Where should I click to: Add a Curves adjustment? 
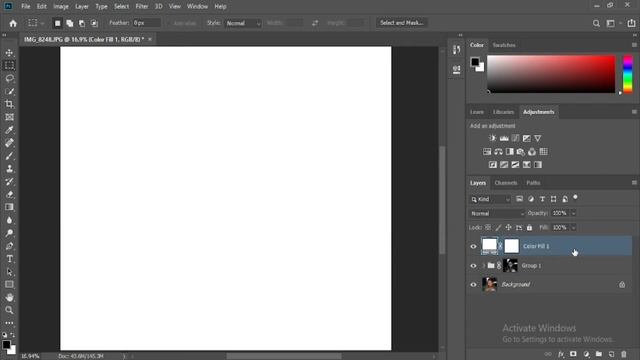[x=516, y=138]
